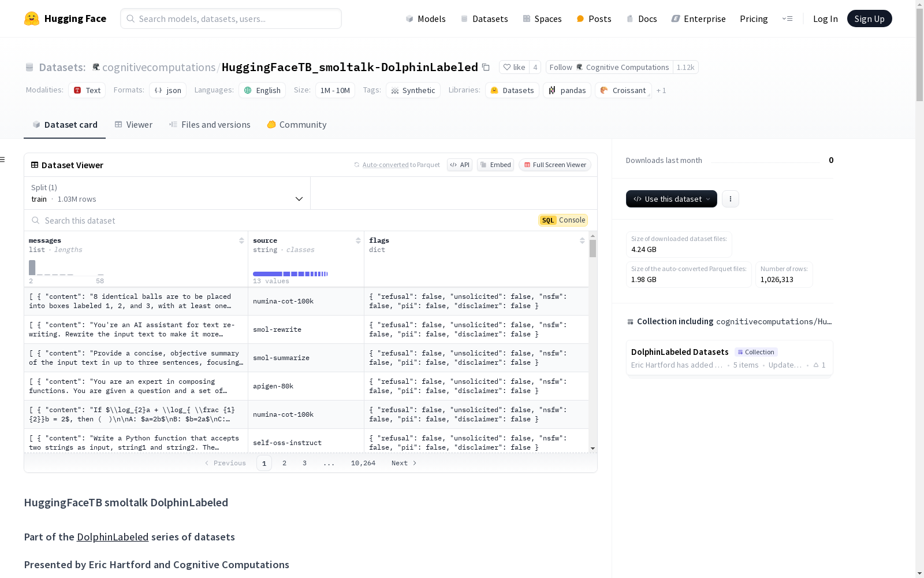924x578 pixels.
Task: Click the three-dot more options button
Action: 731,199
